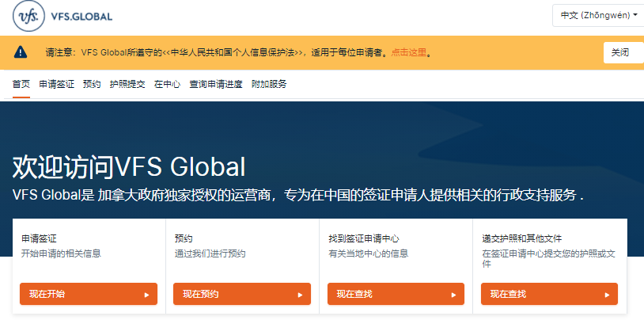Click the text 在签证申请中心提交您的护照或文件

pos(549,259)
